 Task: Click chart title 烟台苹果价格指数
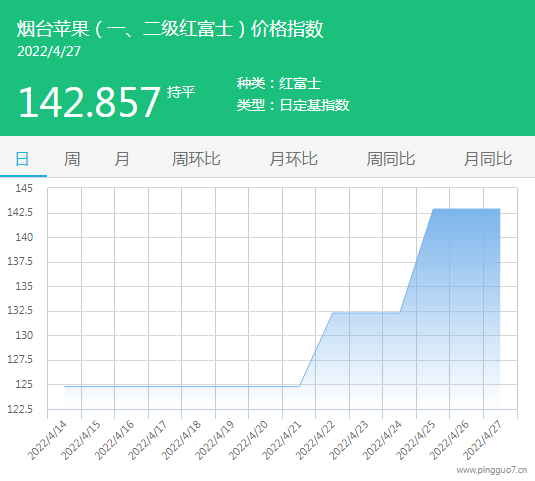point(170,29)
